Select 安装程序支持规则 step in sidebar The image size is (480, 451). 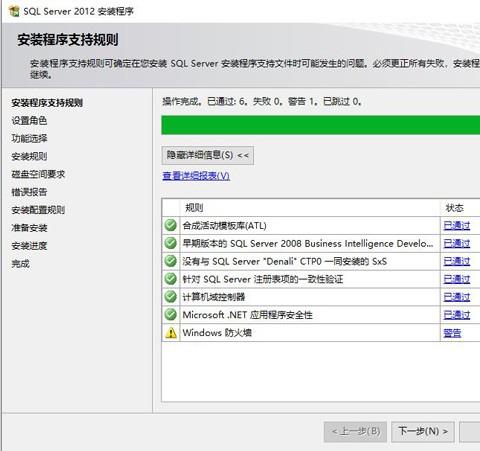(x=47, y=103)
